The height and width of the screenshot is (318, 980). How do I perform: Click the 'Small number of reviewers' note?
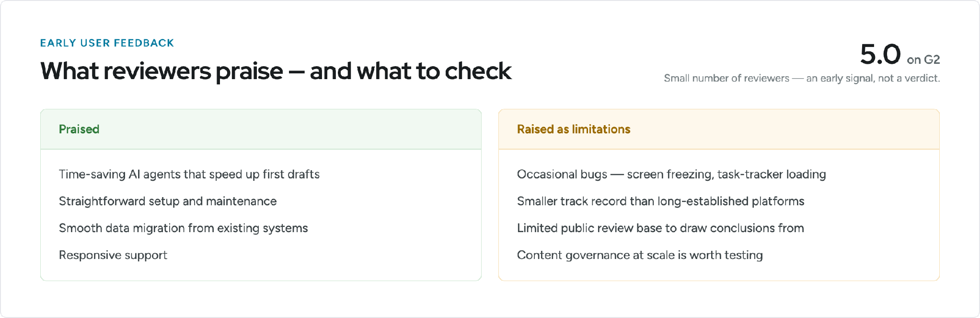coord(802,78)
